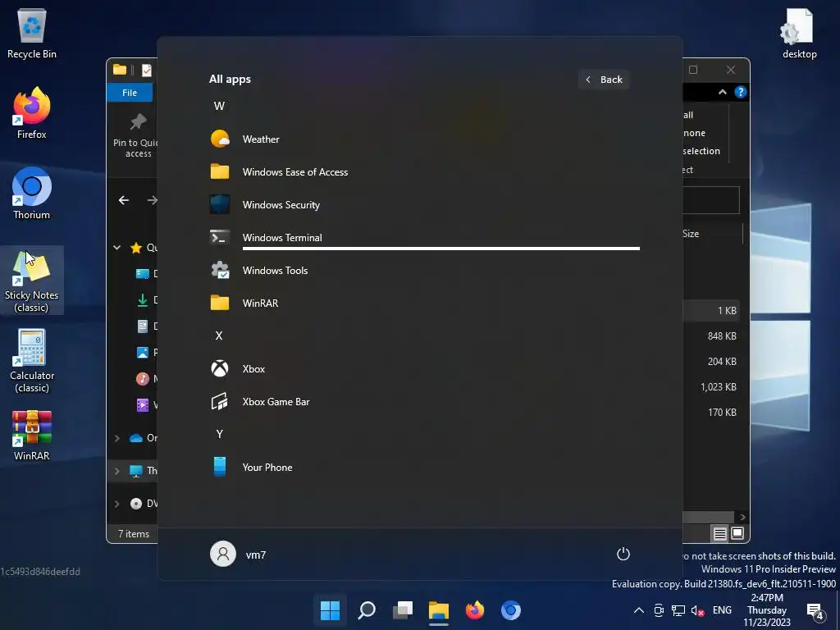Launch Windows Terminal
Screen dimensions: 840x630
pyautogui.click(x=423, y=237)
